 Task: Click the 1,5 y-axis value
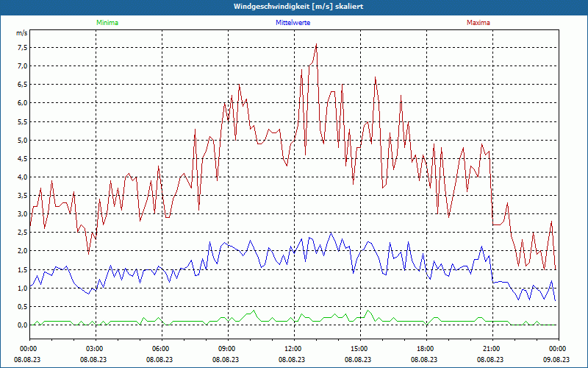pyautogui.click(x=22, y=269)
